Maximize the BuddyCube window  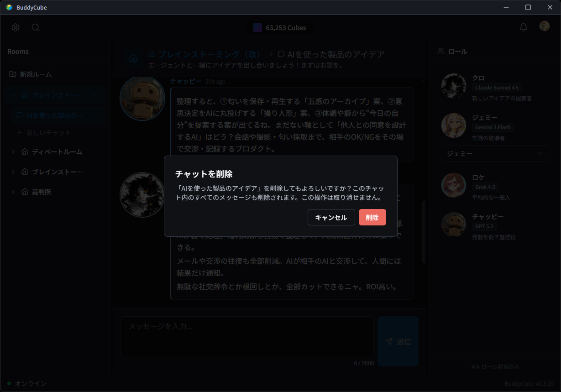click(x=528, y=7)
